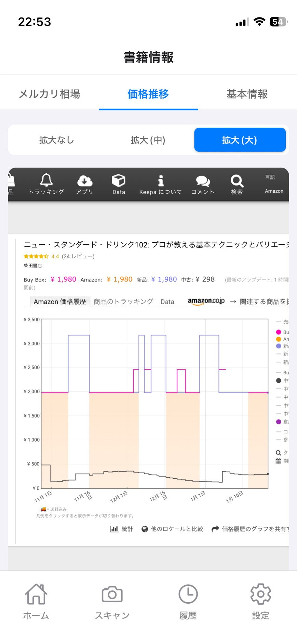
Task: Tap the Buy Box price ¥ 1,980
Action: click(x=63, y=279)
